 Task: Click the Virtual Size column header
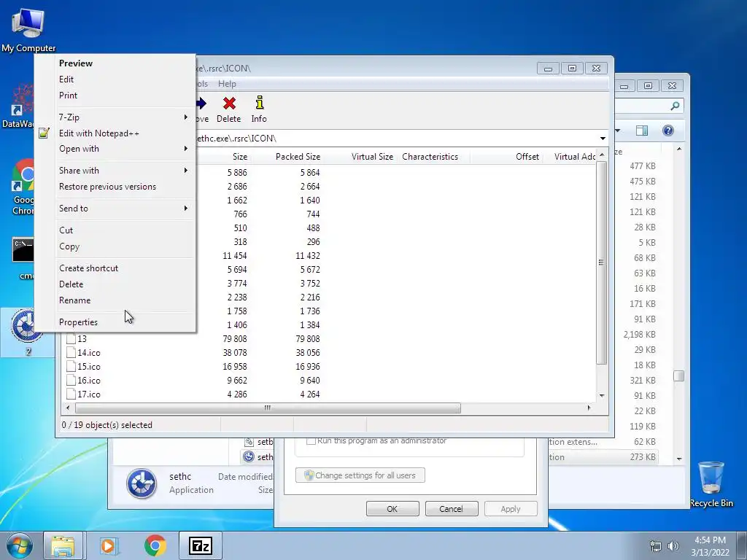(372, 157)
